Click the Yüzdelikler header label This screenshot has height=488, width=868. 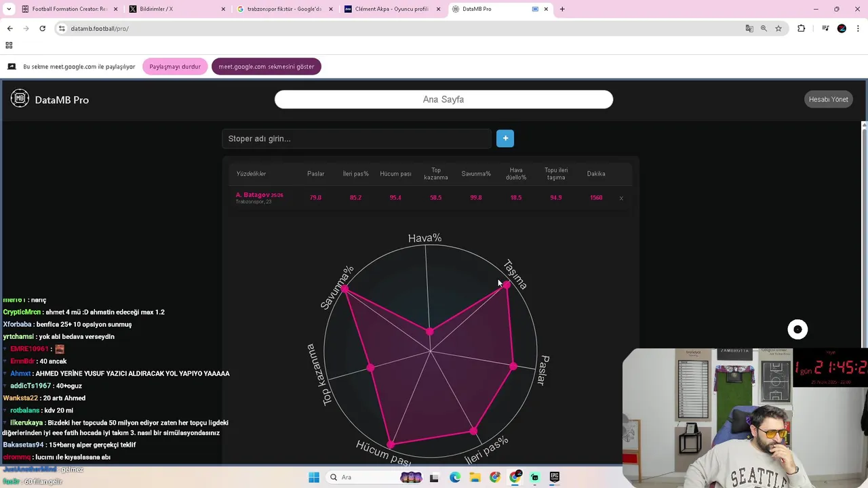pyautogui.click(x=251, y=174)
